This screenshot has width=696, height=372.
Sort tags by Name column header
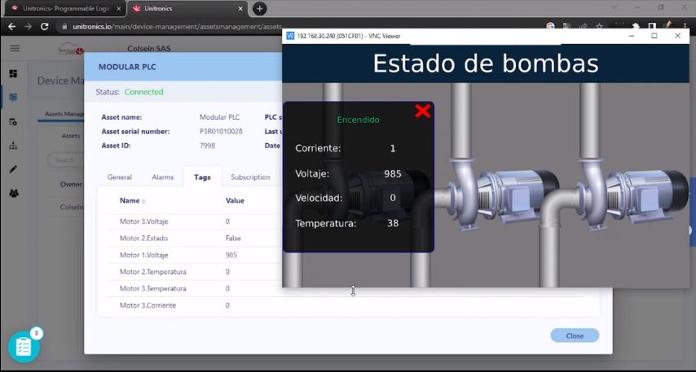(130, 201)
